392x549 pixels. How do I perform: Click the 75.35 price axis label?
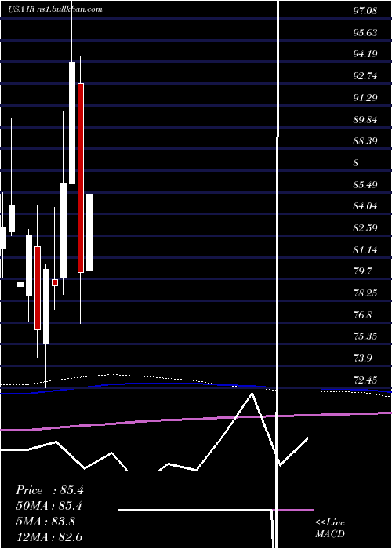[365, 336]
